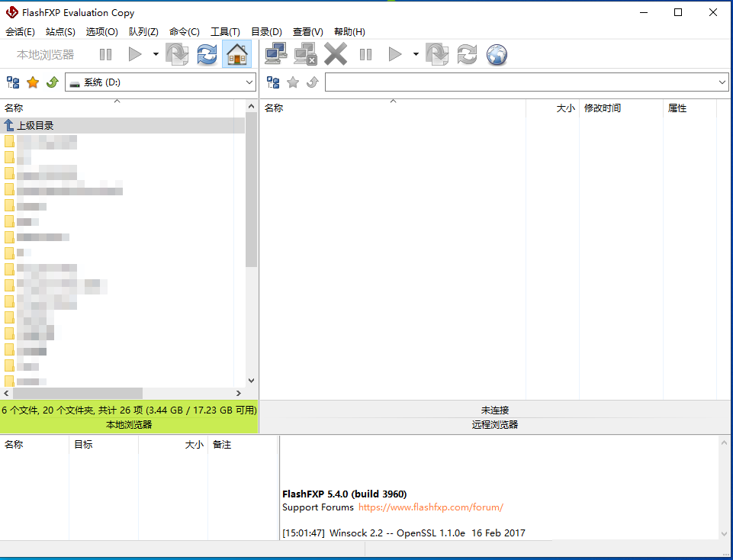Pause the local pane transfer
Image resolution: width=733 pixels, height=560 pixels.
(x=106, y=55)
